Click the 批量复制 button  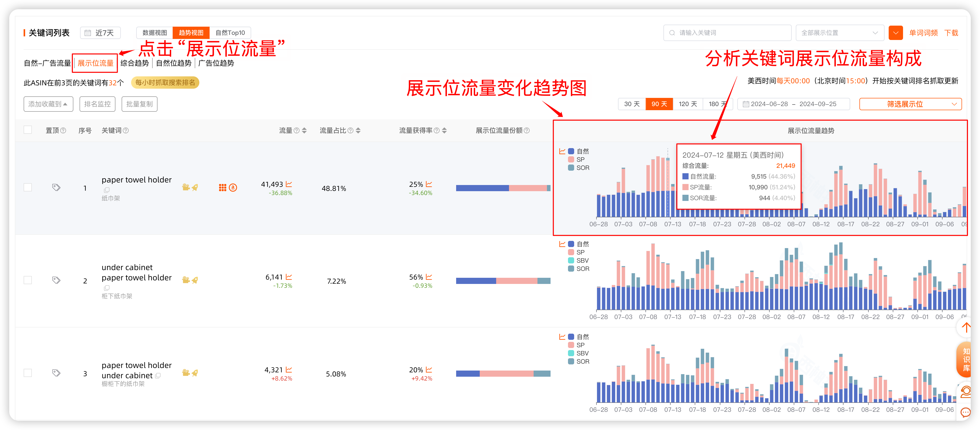pos(139,104)
